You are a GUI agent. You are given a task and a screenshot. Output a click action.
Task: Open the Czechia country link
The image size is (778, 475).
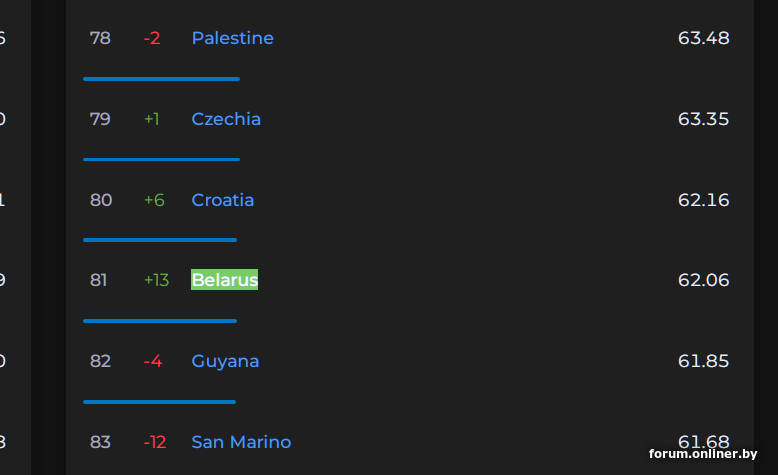point(226,119)
